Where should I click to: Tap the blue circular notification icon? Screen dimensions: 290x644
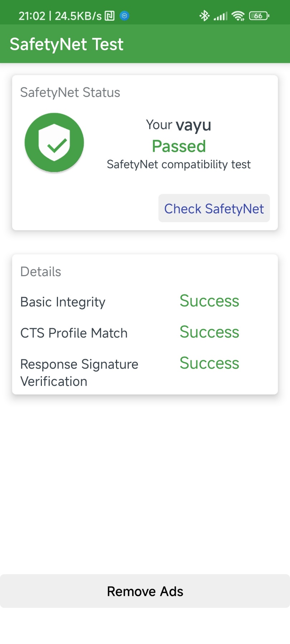coord(124,16)
